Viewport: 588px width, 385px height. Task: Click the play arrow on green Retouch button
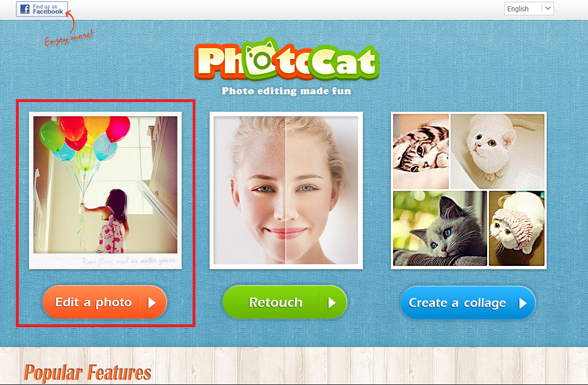[331, 302]
